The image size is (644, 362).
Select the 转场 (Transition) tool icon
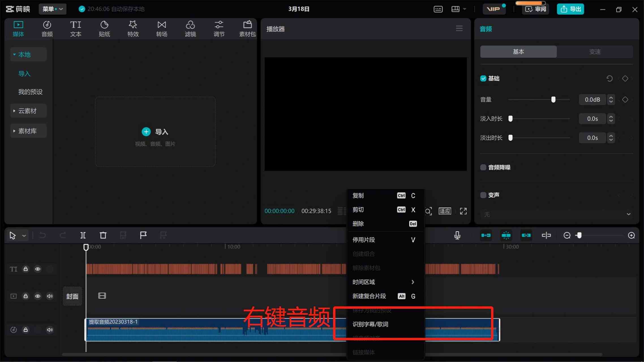(x=162, y=28)
